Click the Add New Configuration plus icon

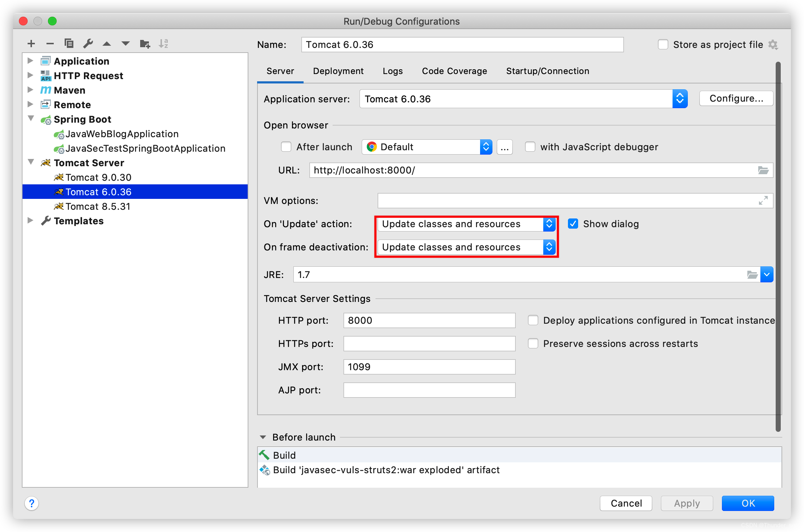point(31,44)
